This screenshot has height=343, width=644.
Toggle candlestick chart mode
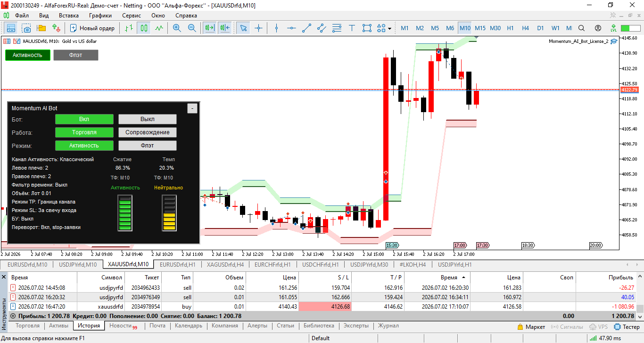(x=144, y=28)
